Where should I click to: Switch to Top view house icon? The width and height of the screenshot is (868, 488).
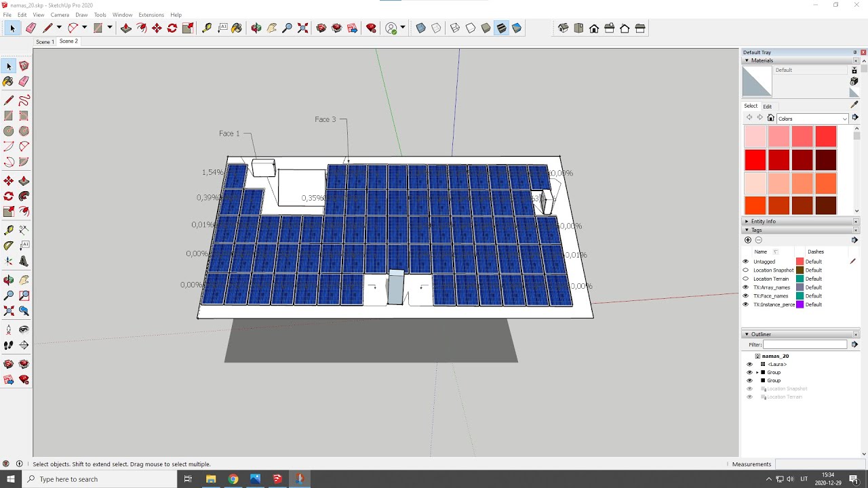pyautogui.click(x=578, y=28)
